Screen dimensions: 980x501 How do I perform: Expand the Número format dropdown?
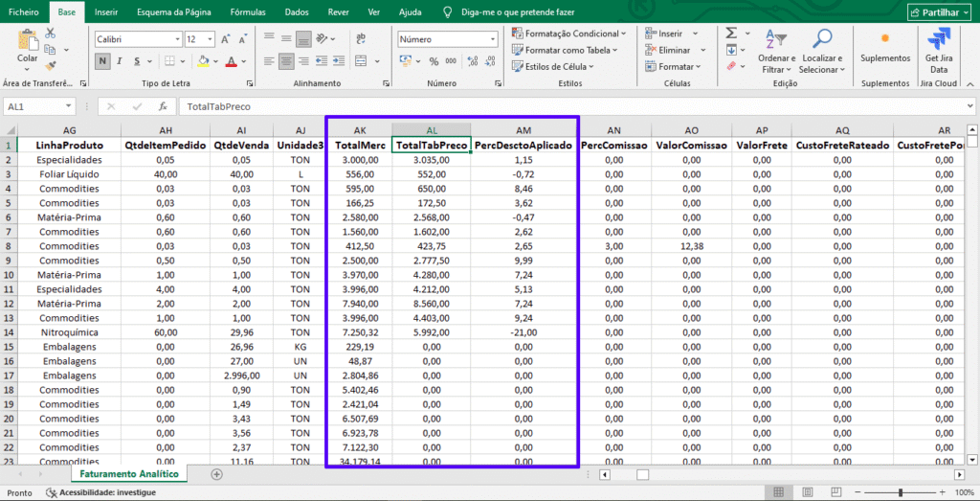(491, 39)
